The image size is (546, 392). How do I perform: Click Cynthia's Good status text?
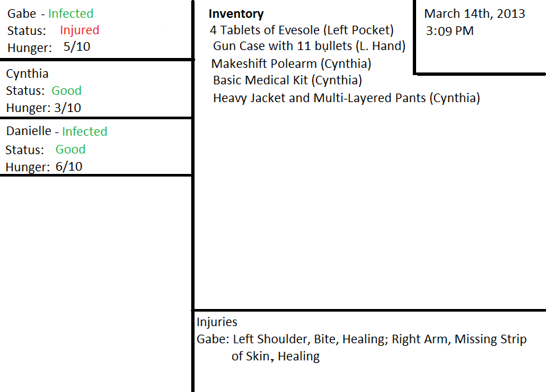pyautogui.click(x=67, y=91)
